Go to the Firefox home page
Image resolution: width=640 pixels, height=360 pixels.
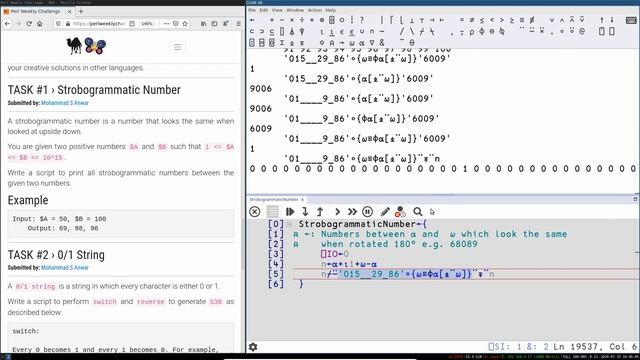pos(40,24)
